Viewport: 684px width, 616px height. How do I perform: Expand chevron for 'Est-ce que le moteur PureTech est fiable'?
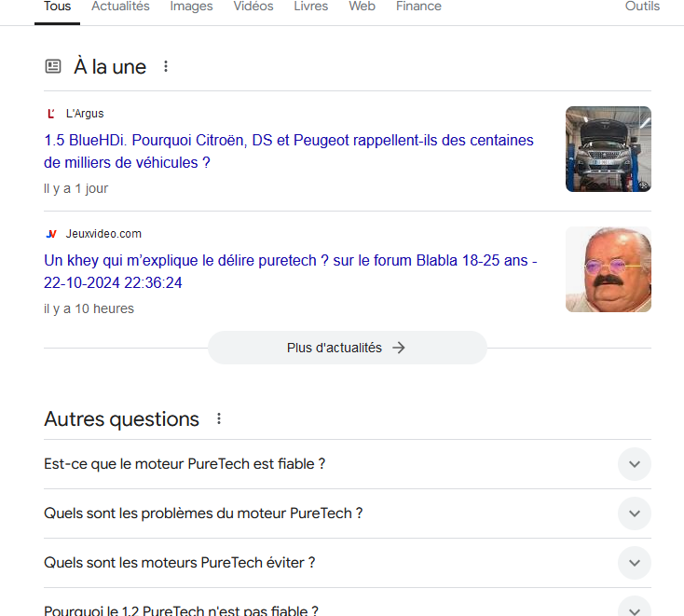(635, 464)
